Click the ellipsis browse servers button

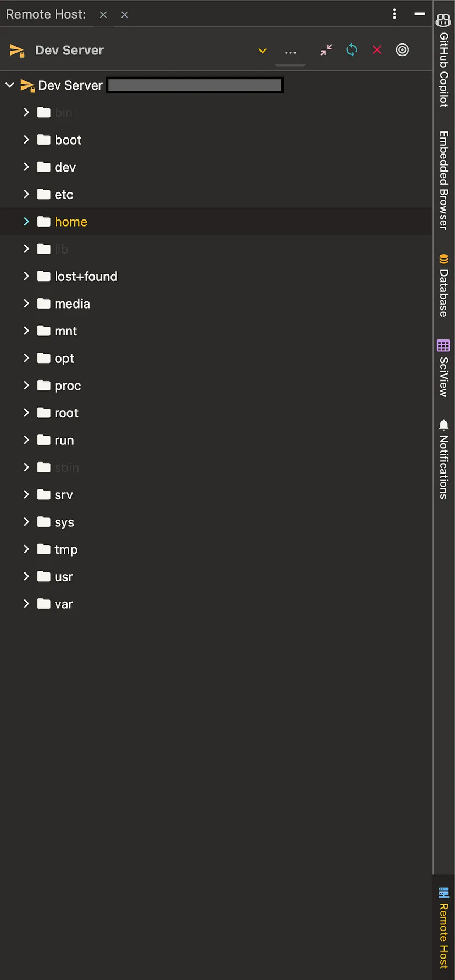click(291, 52)
